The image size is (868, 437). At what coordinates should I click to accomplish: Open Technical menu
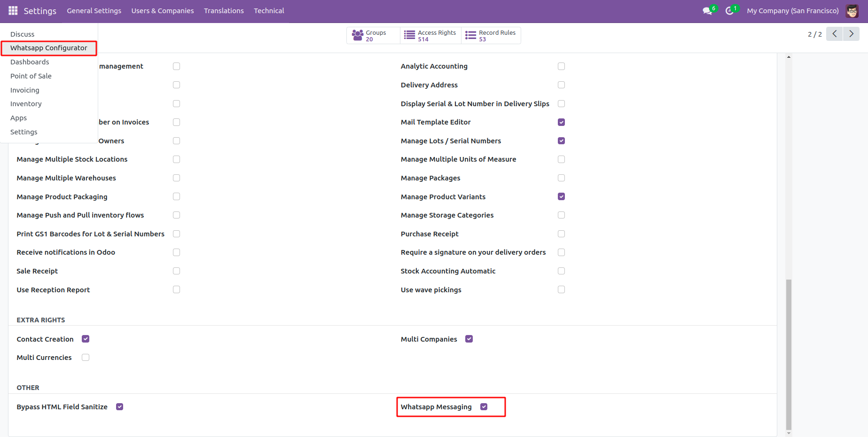[x=269, y=11]
